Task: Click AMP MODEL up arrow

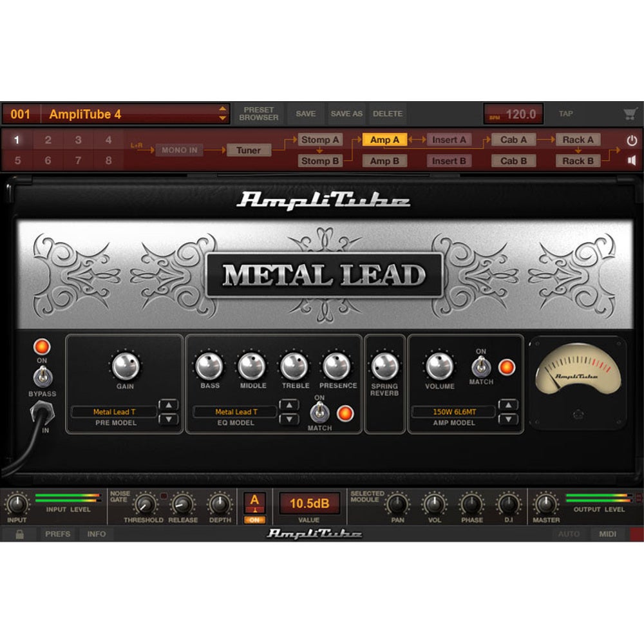Action: coord(509,405)
